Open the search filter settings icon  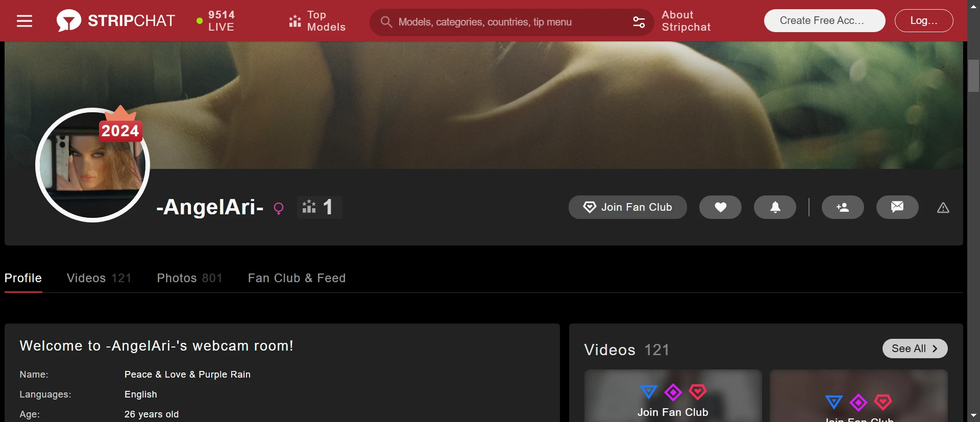tap(639, 22)
